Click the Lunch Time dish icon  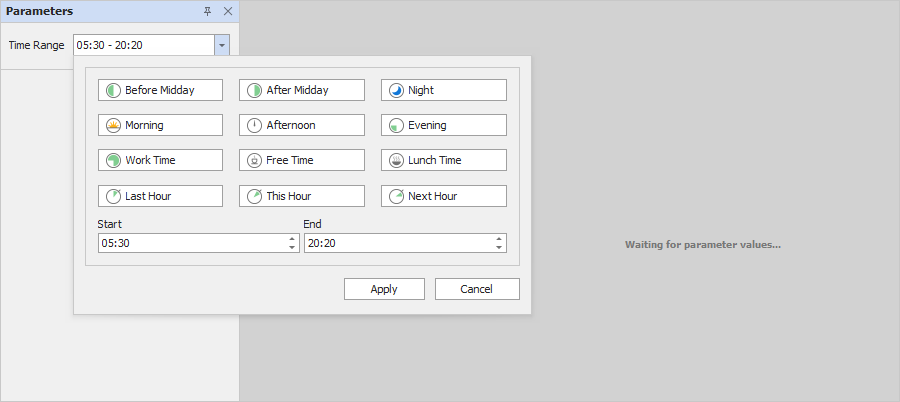[396, 160]
